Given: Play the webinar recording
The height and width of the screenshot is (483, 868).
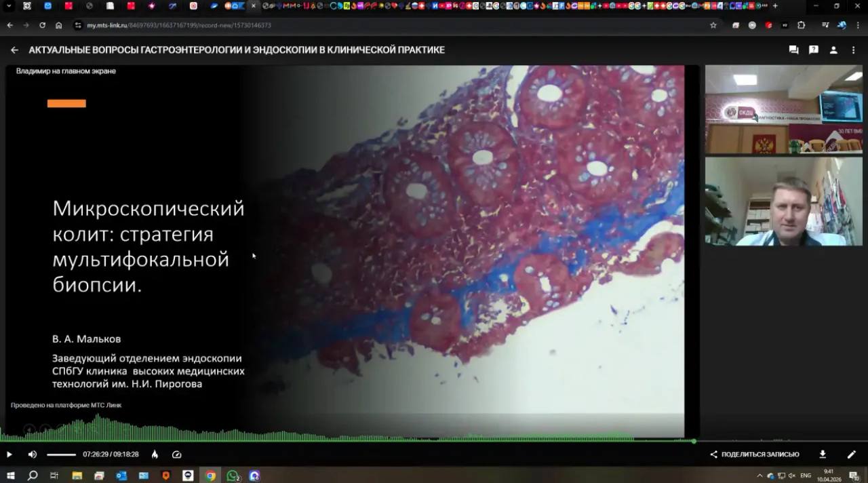Looking at the screenshot, I should tap(9, 455).
